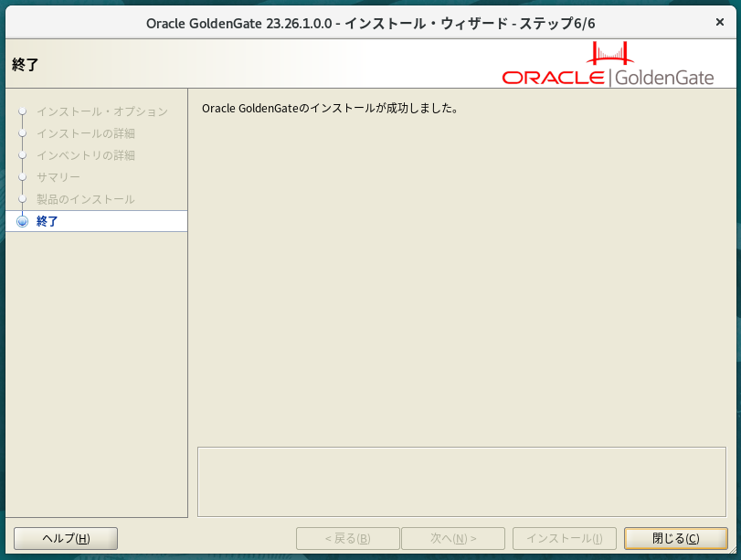
Task: Select the インストール・オプション step label
Action: (102, 111)
